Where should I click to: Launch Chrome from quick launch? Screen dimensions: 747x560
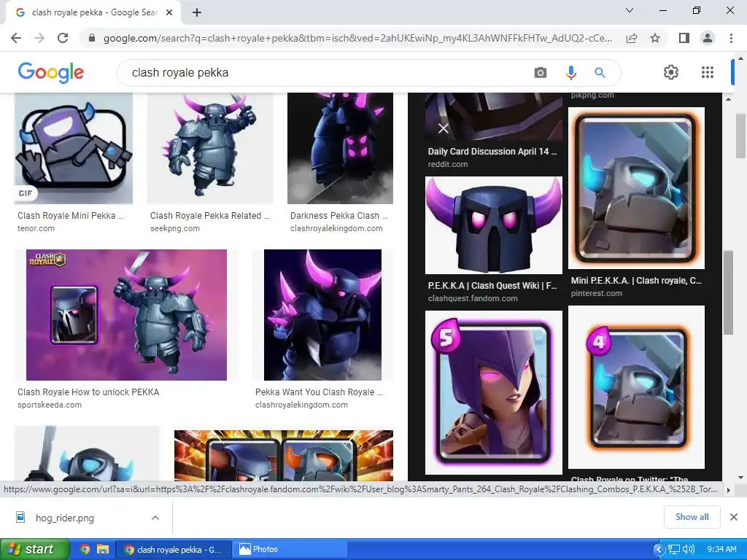coord(85,549)
